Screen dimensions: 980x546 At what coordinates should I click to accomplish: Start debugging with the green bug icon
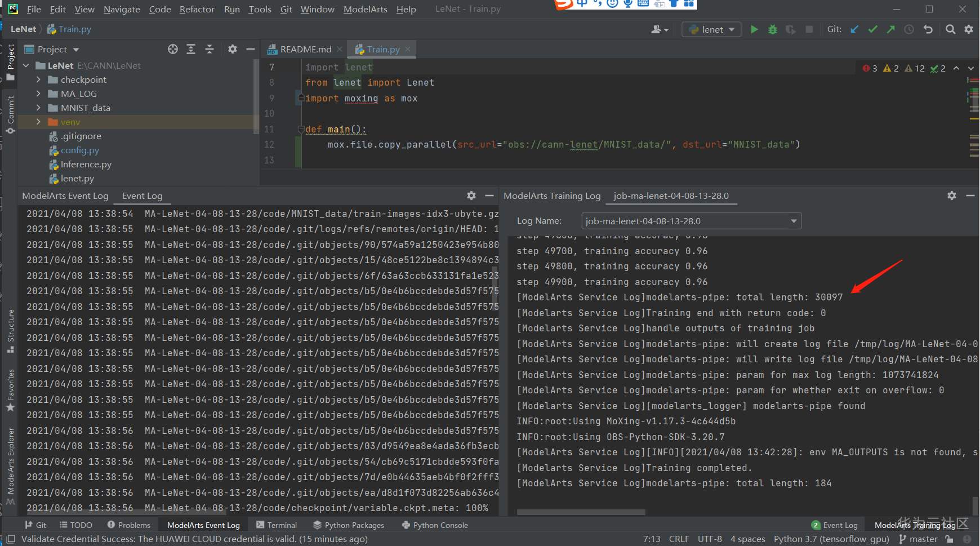(773, 29)
